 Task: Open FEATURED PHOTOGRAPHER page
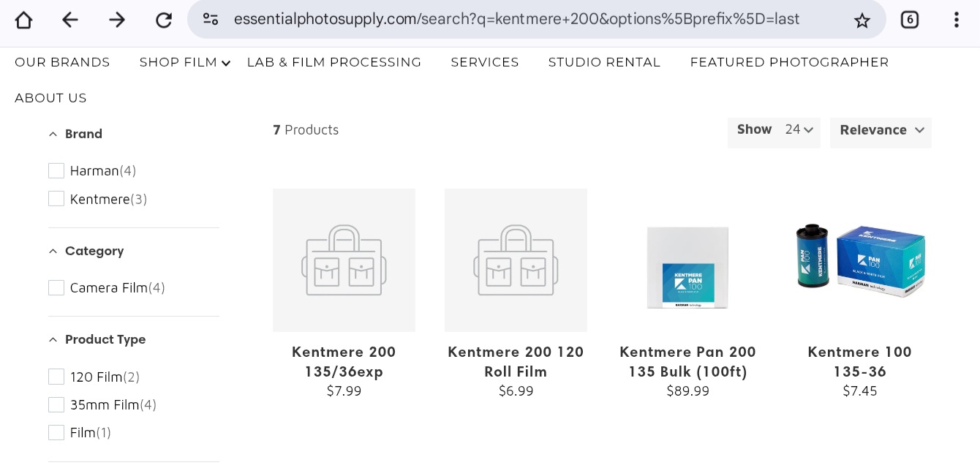point(789,62)
